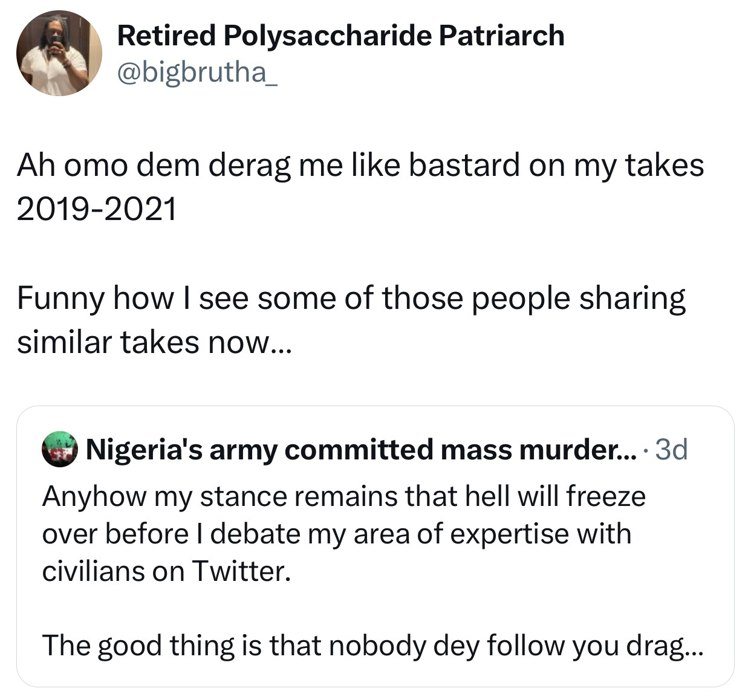Viewport: 751px width, 700px height.
Task: Click the quoted tweet's small avatar icon
Action: [60, 449]
